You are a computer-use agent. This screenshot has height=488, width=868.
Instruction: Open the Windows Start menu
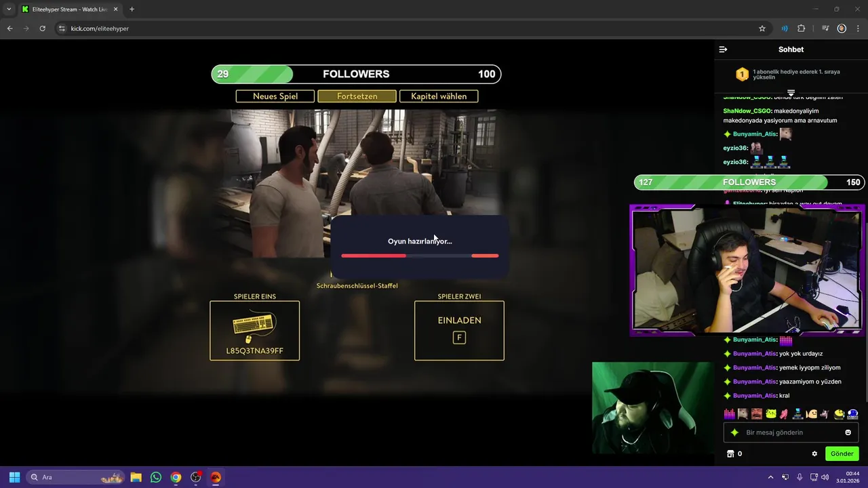[x=14, y=477]
